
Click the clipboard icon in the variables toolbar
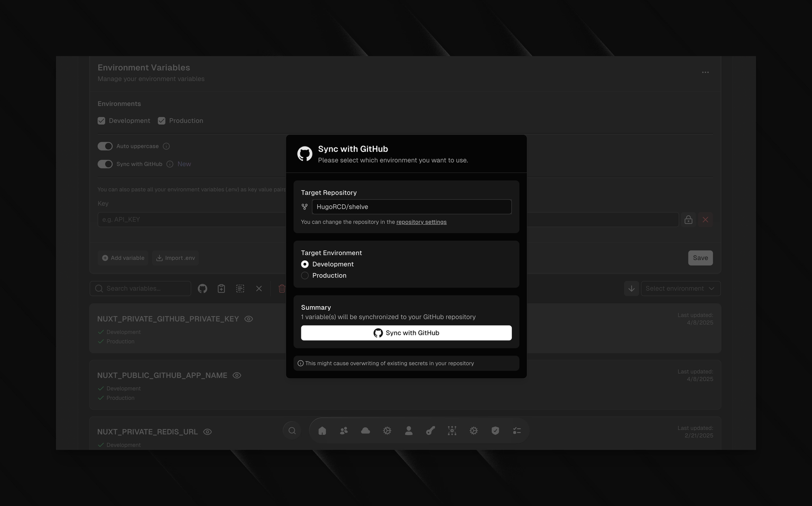pos(222,289)
